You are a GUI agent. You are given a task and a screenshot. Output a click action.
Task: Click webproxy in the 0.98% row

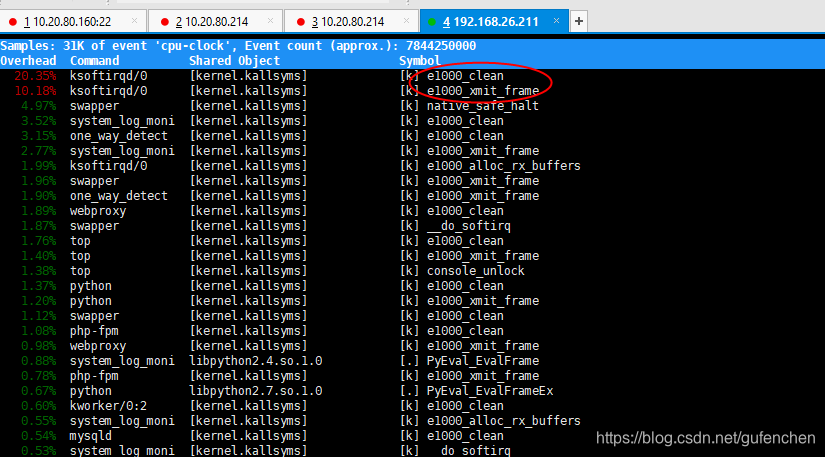pos(98,346)
